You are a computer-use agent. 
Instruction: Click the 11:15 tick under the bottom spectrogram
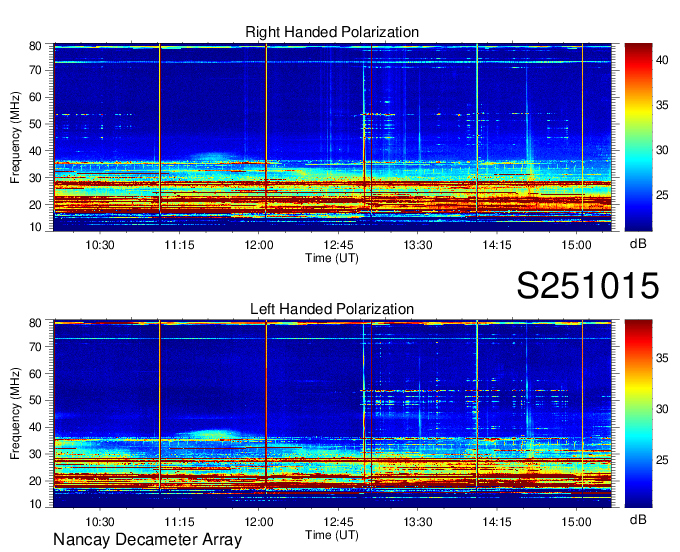coord(179,522)
